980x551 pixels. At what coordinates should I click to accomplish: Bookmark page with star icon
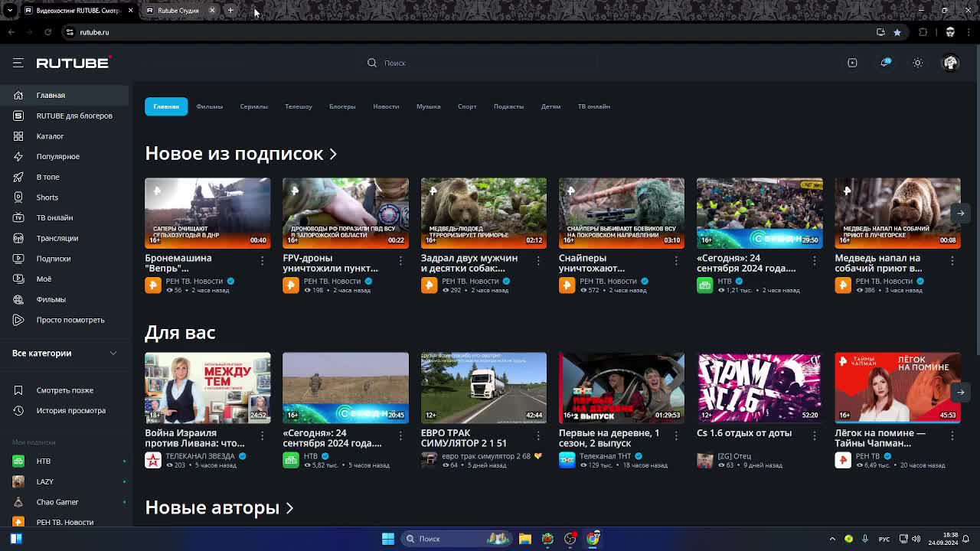[897, 32]
